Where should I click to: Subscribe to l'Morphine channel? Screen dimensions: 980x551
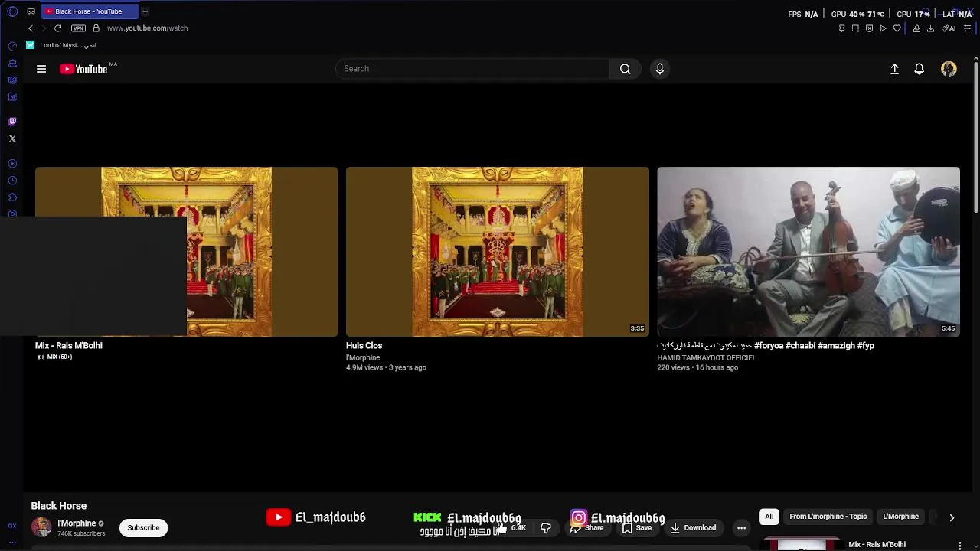pos(143,528)
